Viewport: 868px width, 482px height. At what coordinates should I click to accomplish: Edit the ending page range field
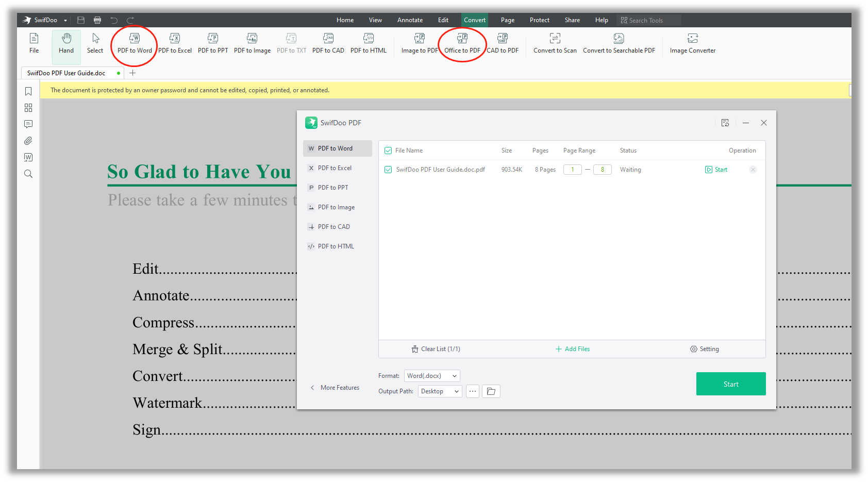[x=603, y=170]
